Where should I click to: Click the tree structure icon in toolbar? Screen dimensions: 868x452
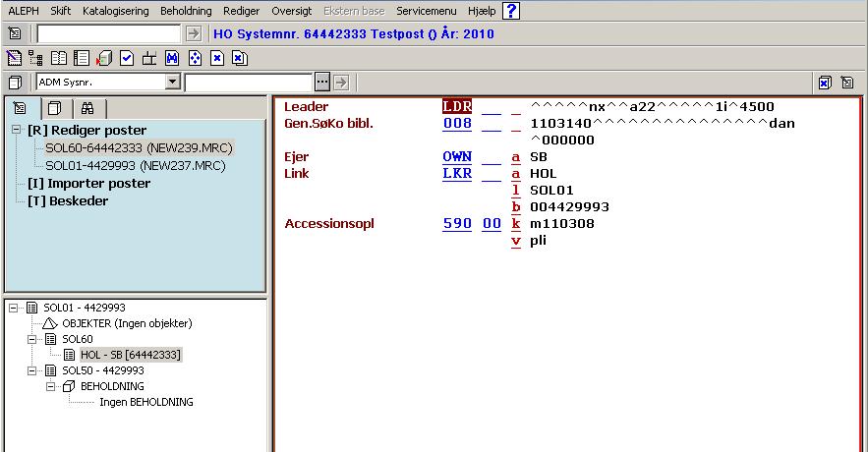[36, 58]
